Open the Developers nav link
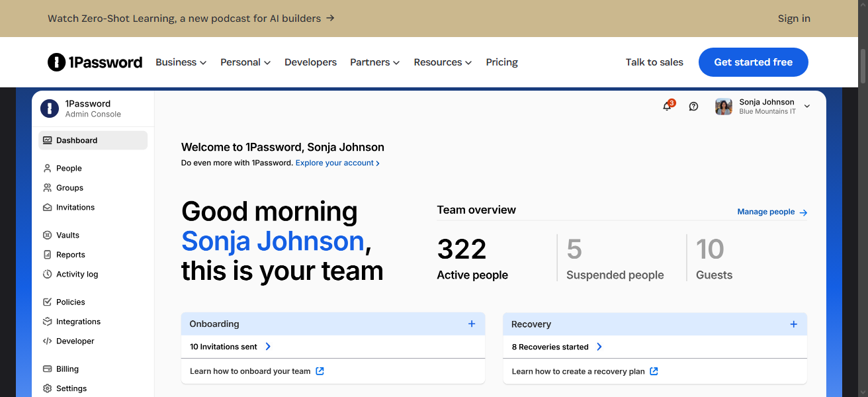The image size is (868, 397). [x=310, y=62]
